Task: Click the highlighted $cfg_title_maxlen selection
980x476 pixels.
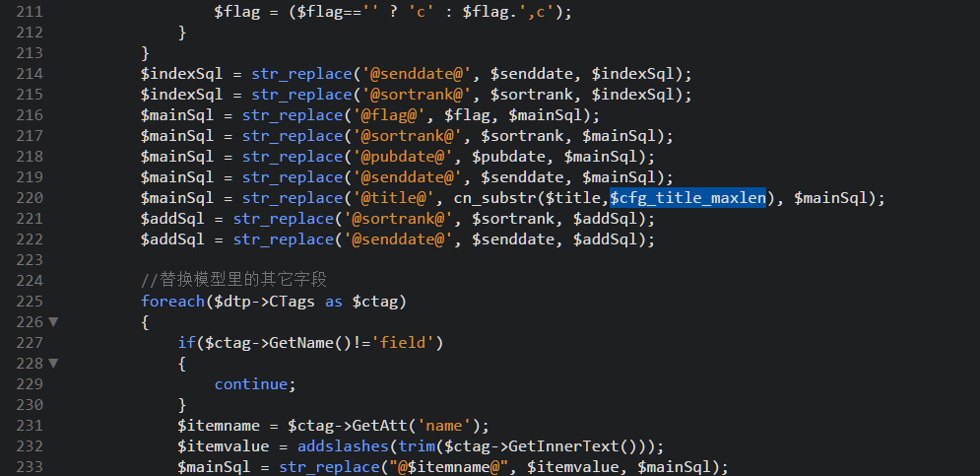Action: click(687, 198)
